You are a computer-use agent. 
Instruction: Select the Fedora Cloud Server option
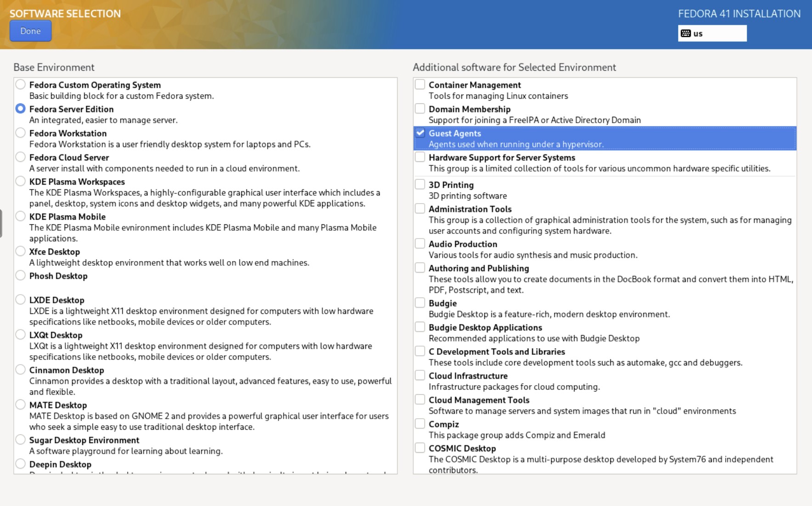pos(20,157)
